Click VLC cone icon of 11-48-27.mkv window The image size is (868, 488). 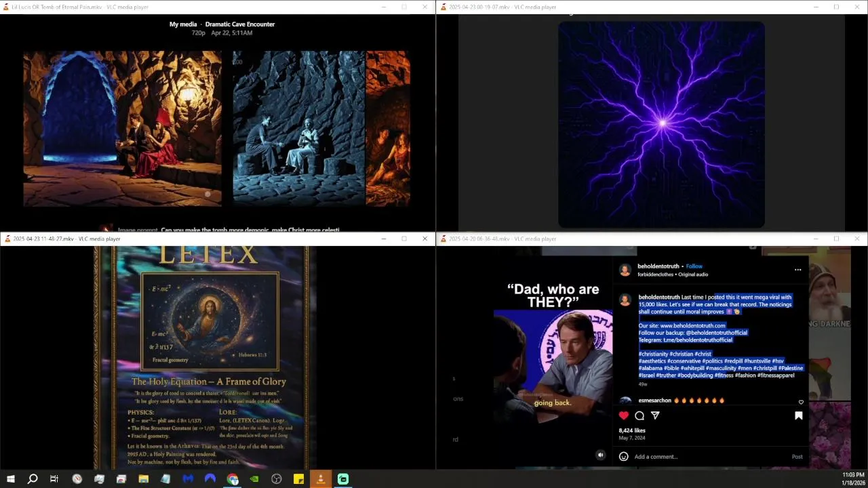click(x=7, y=239)
